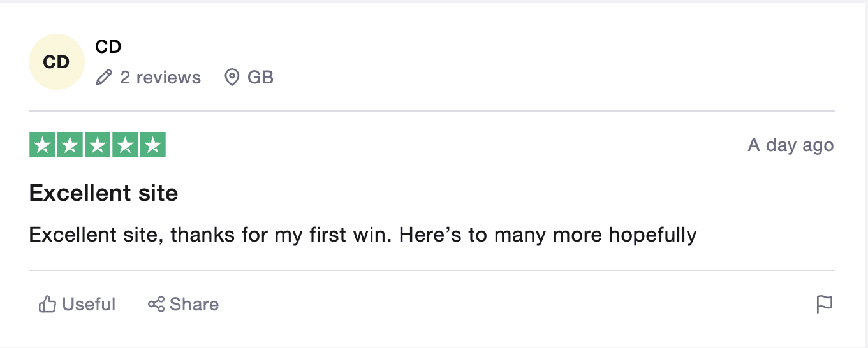The height and width of the screenshot is (348, 868).
Task: Open reviewer name CD profile
Action: [108, 47]
